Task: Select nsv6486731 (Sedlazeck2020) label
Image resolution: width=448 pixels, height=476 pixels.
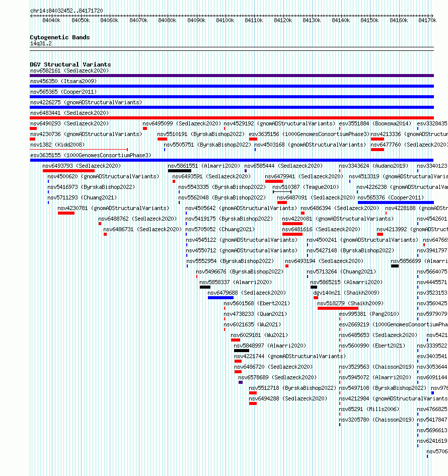Action: click(x=142, y=230)
